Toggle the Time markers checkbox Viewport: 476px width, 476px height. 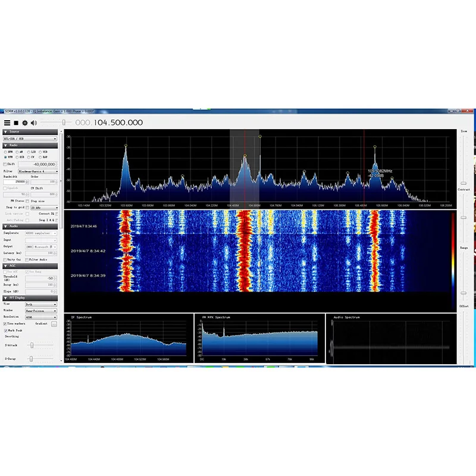click(x=5, y=324)
